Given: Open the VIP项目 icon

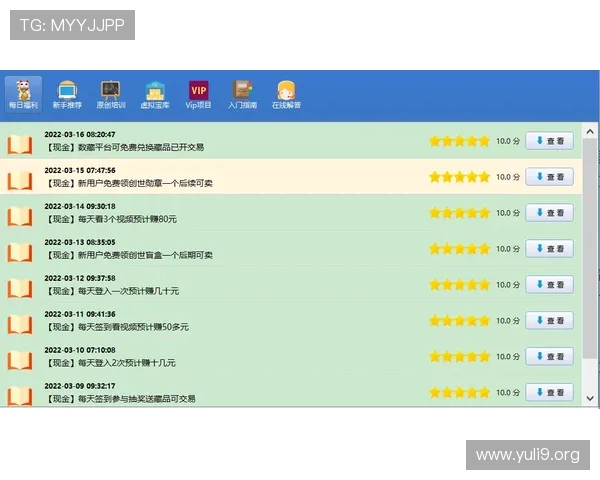Looking at the screenshot, I should tap(199, 95).
